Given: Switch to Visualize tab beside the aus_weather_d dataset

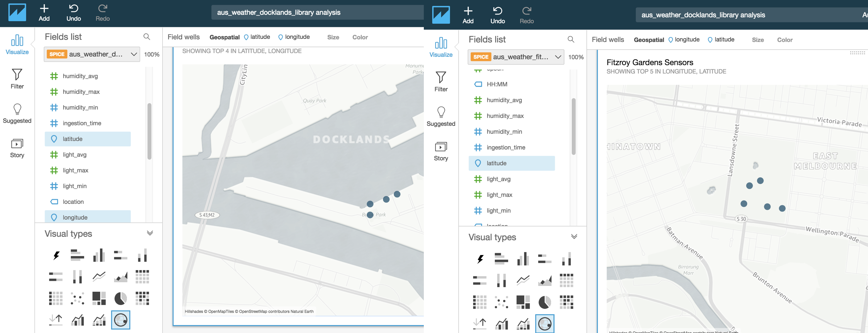Looking at the screenshot, I should (17, 44).
